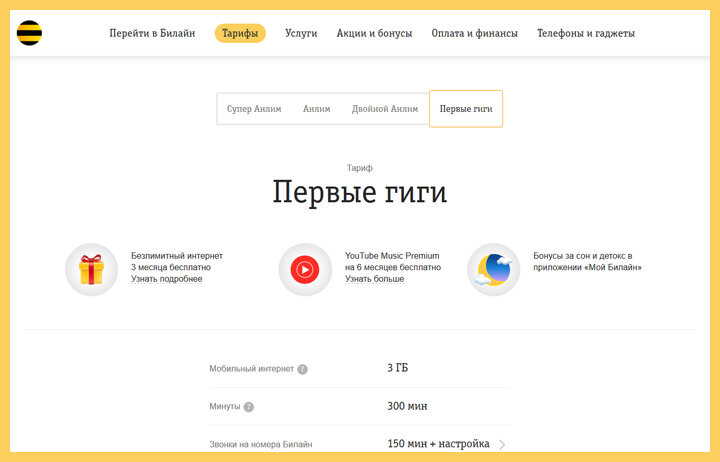
Task: Follow the Узнать больше link
Action: (x=375, y=279)
